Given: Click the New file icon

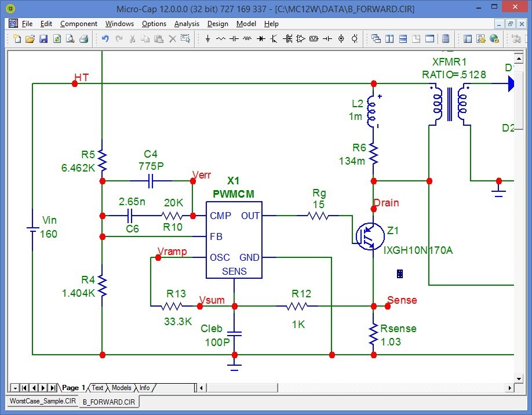Looking at the screenshot, I should click(x=17, y=39).
